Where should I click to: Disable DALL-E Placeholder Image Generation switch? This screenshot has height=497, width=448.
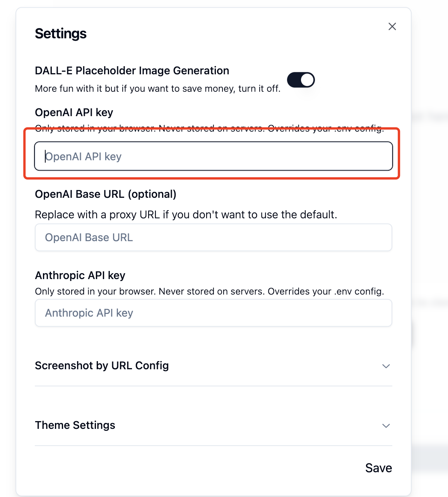301,80
